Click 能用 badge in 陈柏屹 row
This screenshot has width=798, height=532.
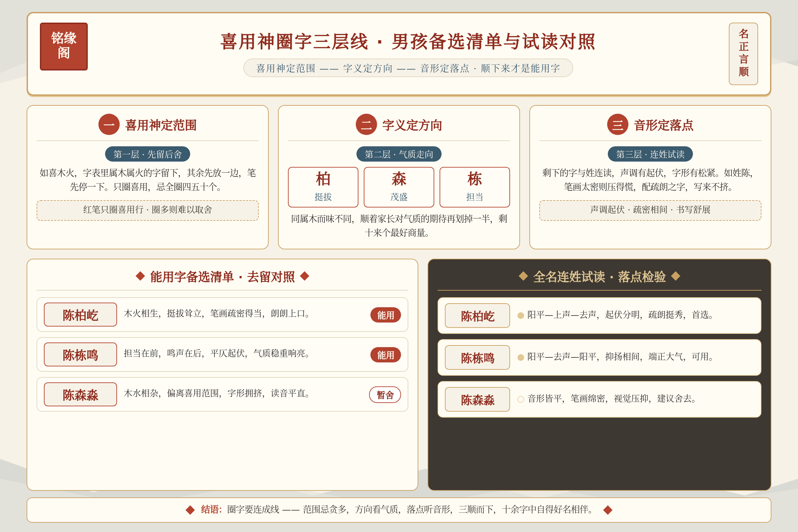[x=385, y=315]
